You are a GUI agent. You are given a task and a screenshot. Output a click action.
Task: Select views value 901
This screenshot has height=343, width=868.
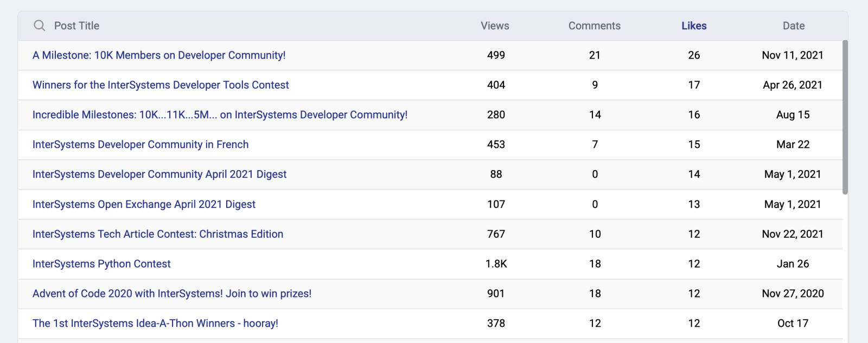496,294
